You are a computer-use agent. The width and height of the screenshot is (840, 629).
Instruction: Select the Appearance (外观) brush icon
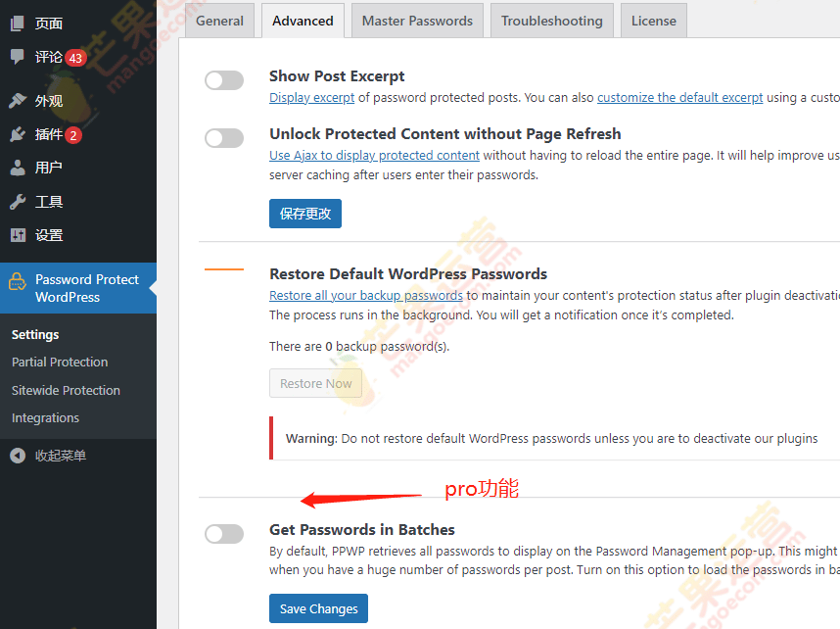click(x=18, y=101)
